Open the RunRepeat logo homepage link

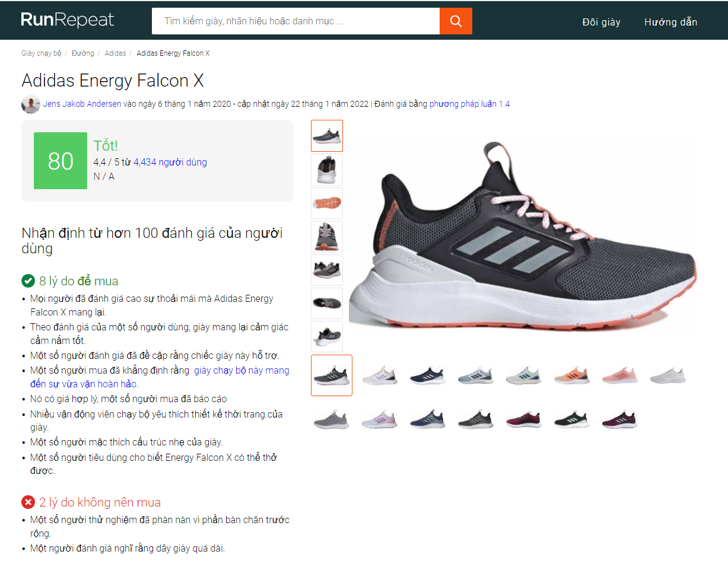click(x=68, y=21)
